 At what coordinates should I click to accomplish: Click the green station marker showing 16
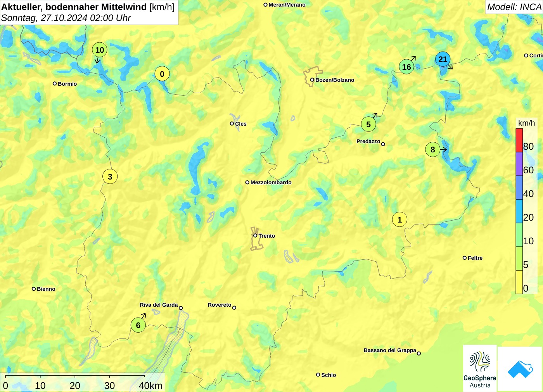pos(406,67)
